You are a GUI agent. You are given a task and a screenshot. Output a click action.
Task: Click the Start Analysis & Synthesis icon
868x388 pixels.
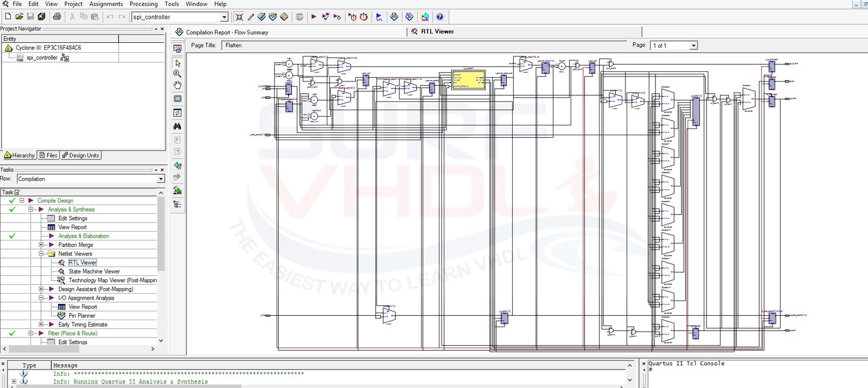click(325, 17)
